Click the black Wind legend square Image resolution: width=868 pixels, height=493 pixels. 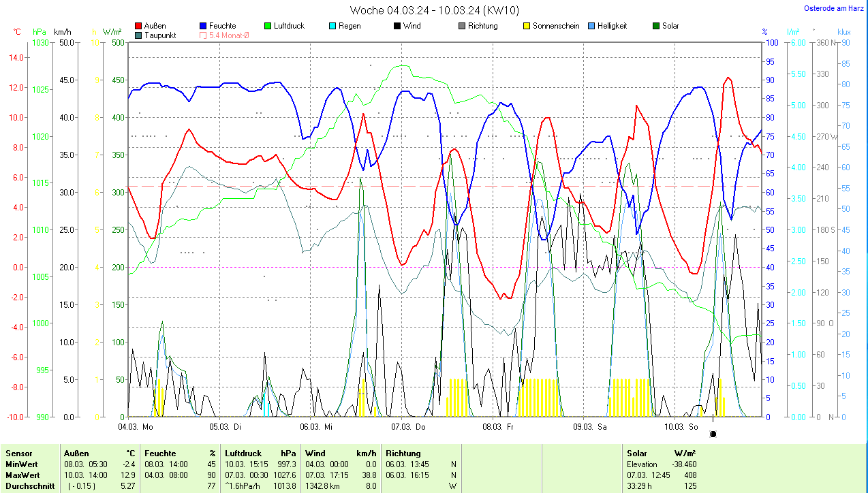coord(397,26)
